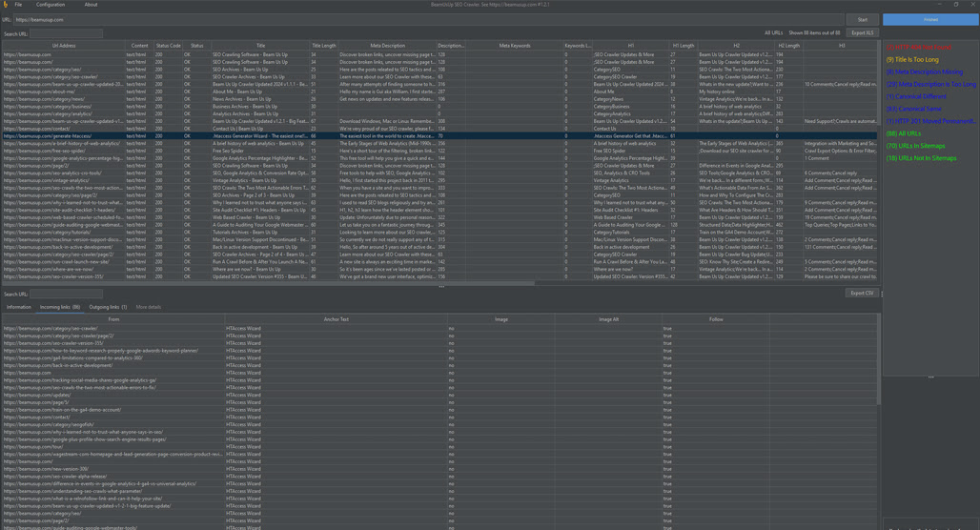Select incoming link from beamusup.com/new-version-309/

click(x=439, y=469)
